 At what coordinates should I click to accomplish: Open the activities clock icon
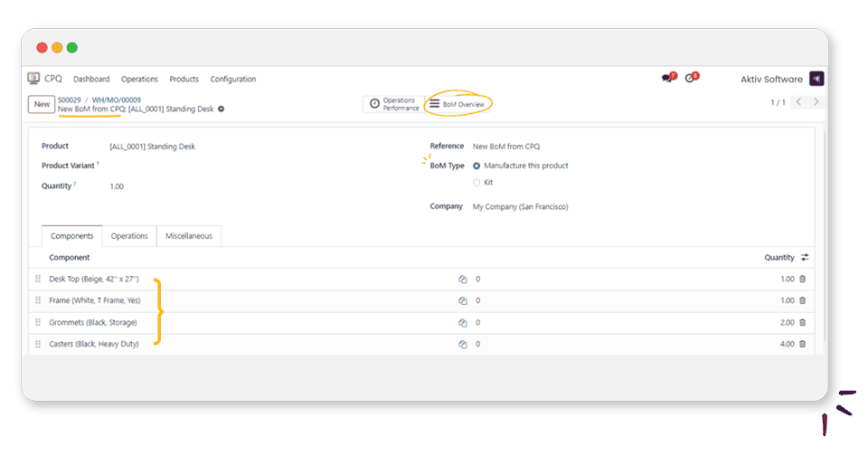click(x=691, y=79)
